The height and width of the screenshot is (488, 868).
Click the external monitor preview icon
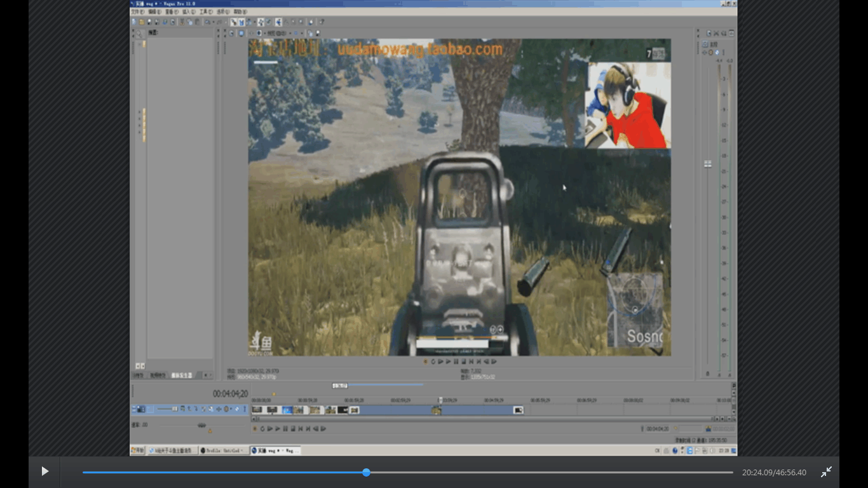tap(241, 33)
